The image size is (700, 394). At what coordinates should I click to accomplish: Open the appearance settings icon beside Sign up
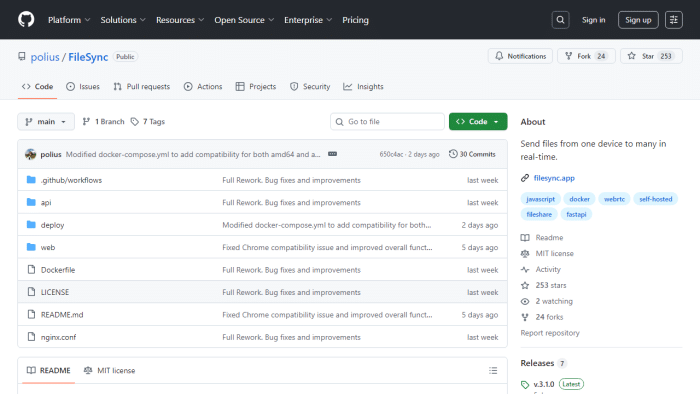(x=674, y=20)
